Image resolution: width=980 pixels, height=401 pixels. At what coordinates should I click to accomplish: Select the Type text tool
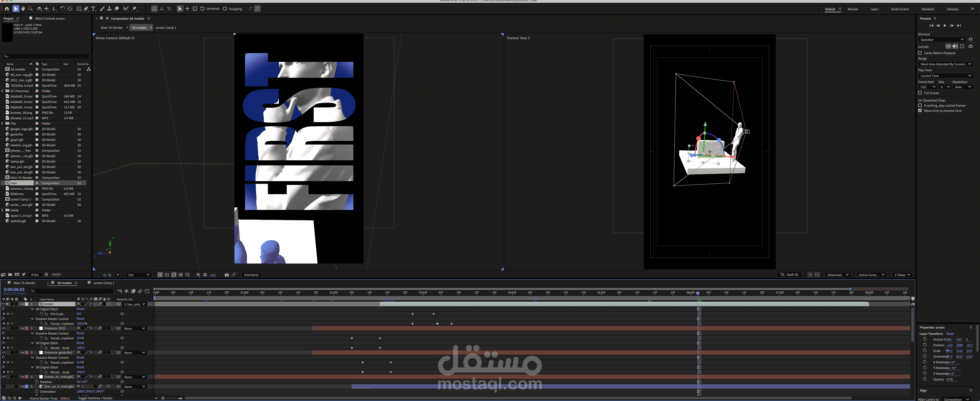click(93, 8)
